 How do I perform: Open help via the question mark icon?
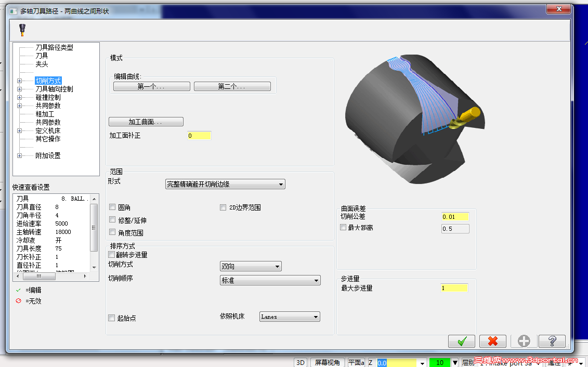552,341
